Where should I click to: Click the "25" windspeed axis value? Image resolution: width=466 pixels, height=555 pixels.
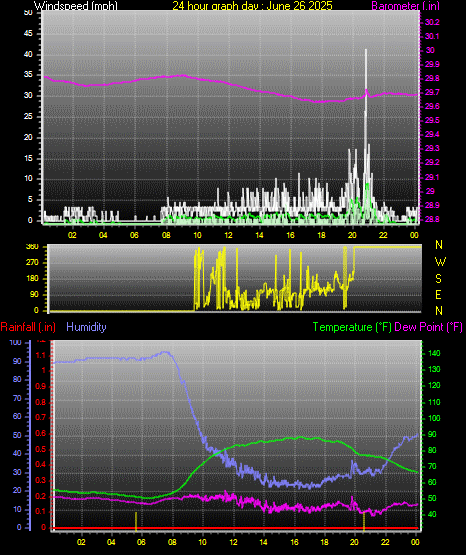point(28,116)
